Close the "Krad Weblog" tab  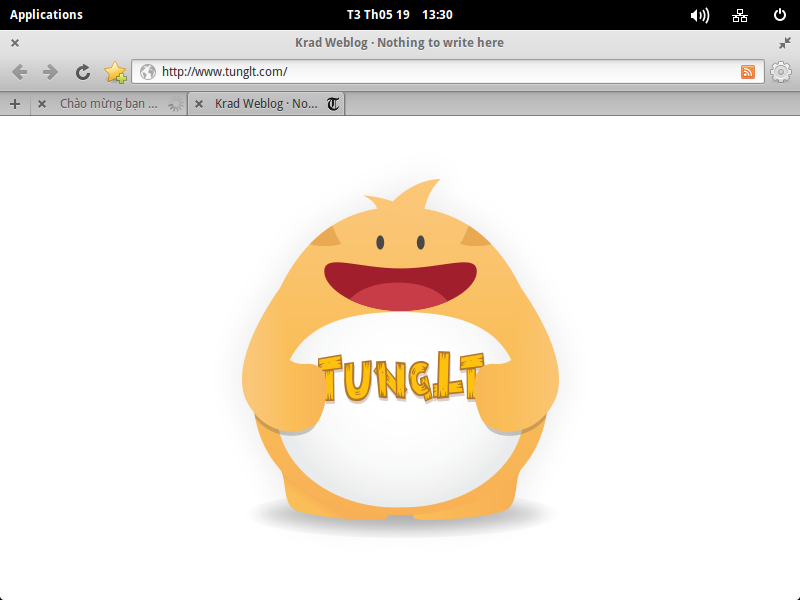pyautogui.click(x=199, y=104)
